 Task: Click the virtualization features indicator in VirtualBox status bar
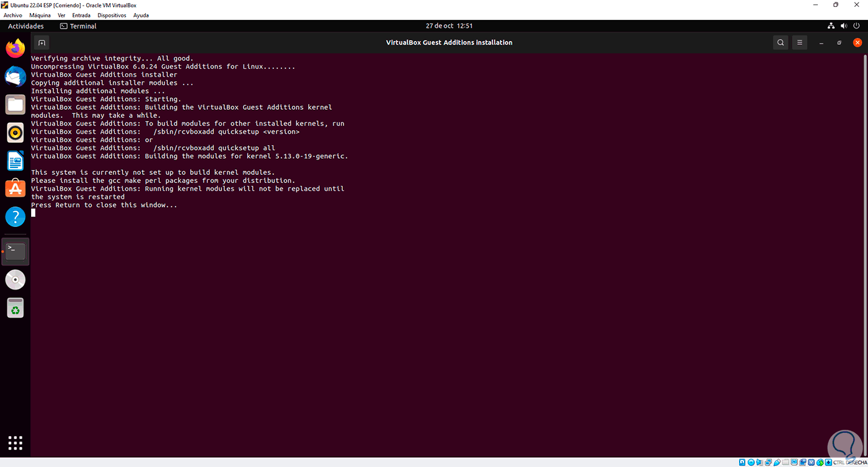click(x=812, y=462)
